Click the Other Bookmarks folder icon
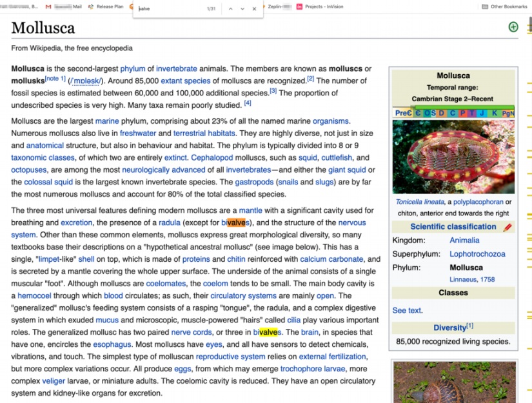 [486, 6]
